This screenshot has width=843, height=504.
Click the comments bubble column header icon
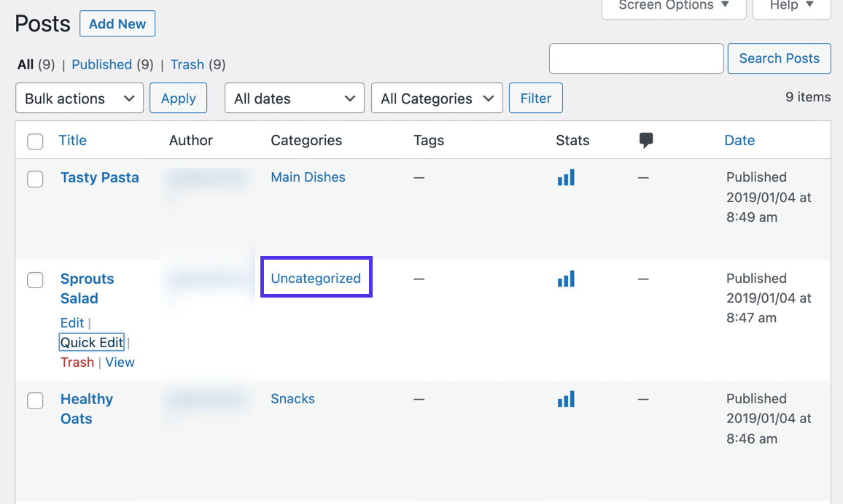coord(646,139)
